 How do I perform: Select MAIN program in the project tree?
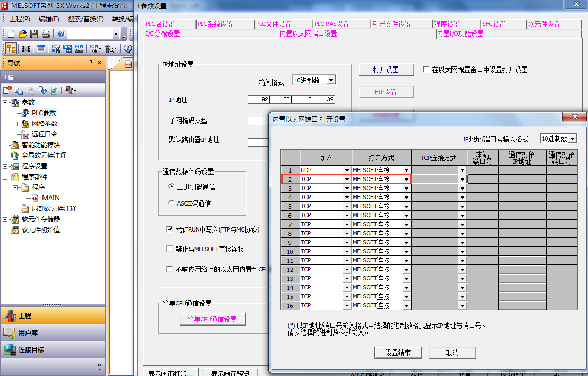pos(50,198)
